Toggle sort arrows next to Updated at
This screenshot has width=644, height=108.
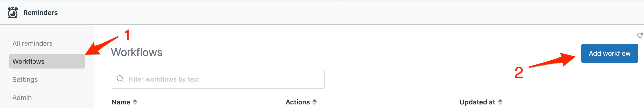(500, 102)
